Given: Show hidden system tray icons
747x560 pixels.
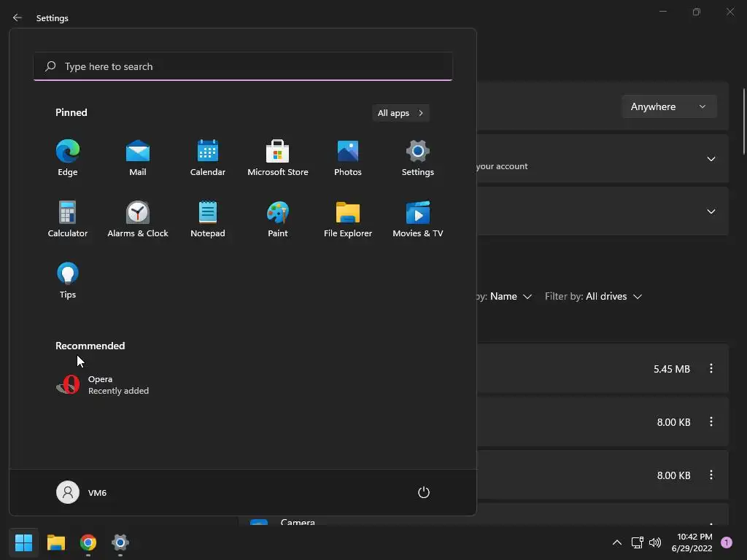Looking at the screenshot, I should coord(617,542).
